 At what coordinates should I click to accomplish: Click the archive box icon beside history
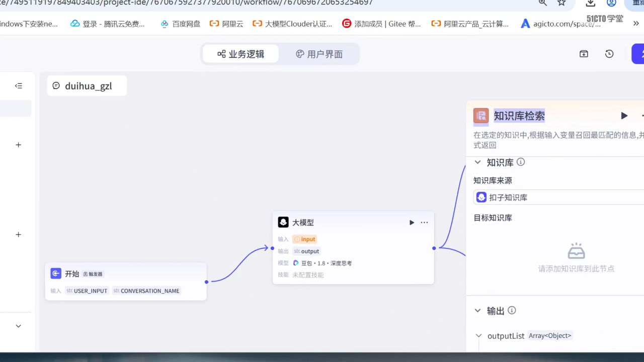click(x=584, y=54)
